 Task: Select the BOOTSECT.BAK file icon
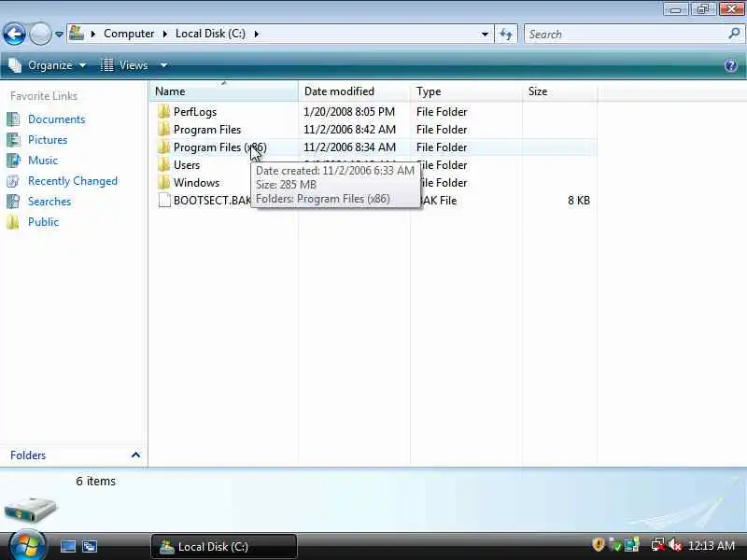tap(164, 201)
